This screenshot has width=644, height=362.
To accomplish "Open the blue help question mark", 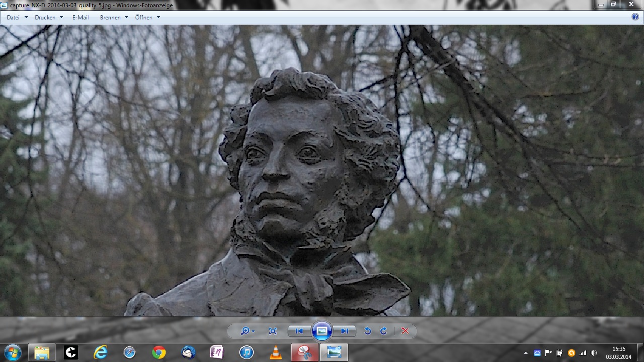I will tap(635, 17).
